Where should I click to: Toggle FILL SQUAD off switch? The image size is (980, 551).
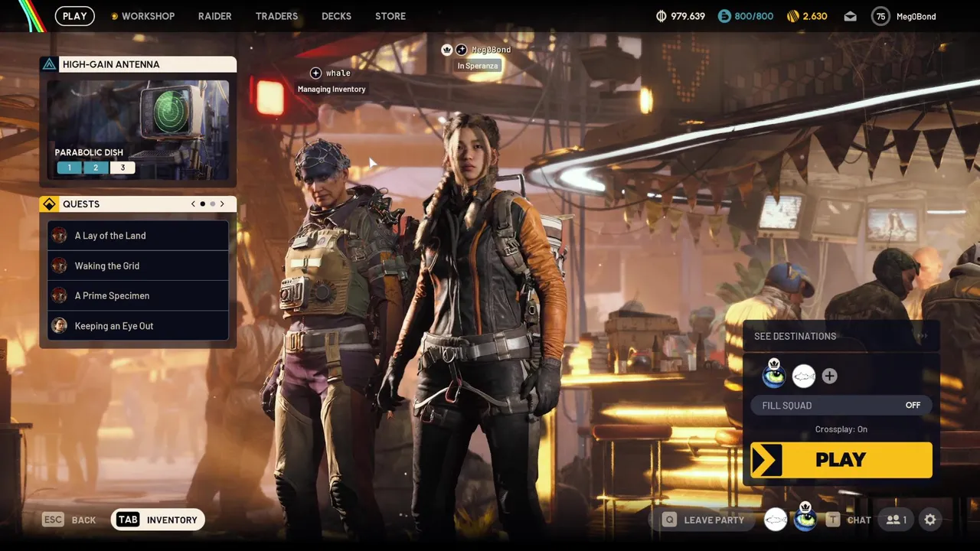click(841, 406)
